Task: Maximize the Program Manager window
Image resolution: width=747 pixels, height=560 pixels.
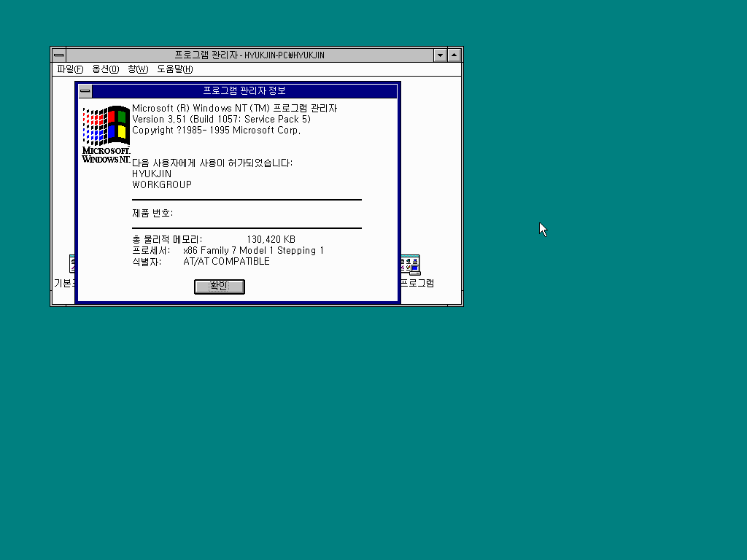Action: 454,55
